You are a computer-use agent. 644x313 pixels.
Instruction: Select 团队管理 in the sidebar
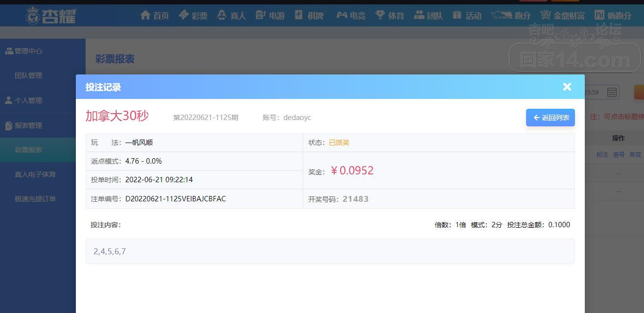tap(28, 75)
